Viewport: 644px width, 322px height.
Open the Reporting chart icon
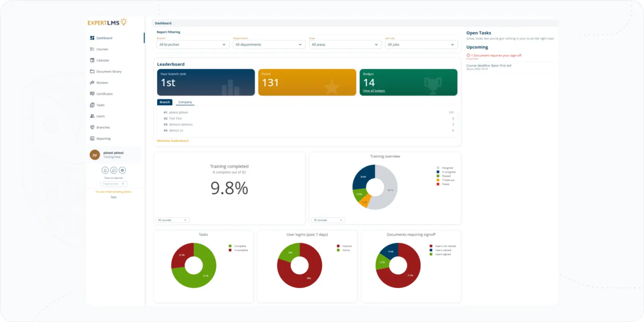point(92,138)
